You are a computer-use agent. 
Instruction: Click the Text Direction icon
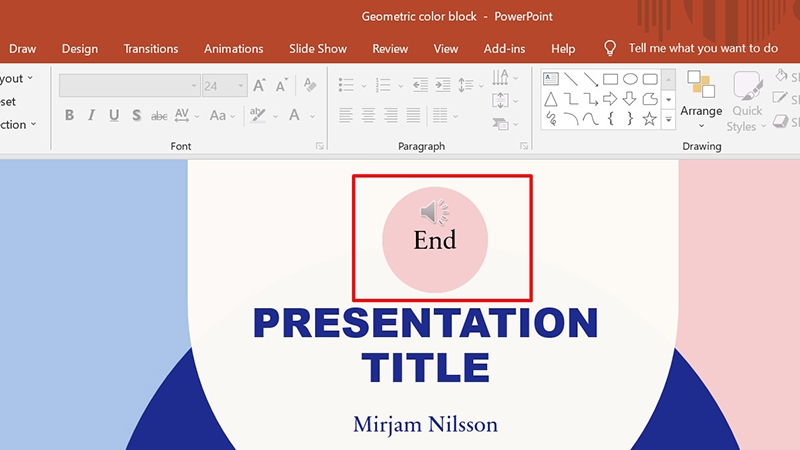pos(500,78)
